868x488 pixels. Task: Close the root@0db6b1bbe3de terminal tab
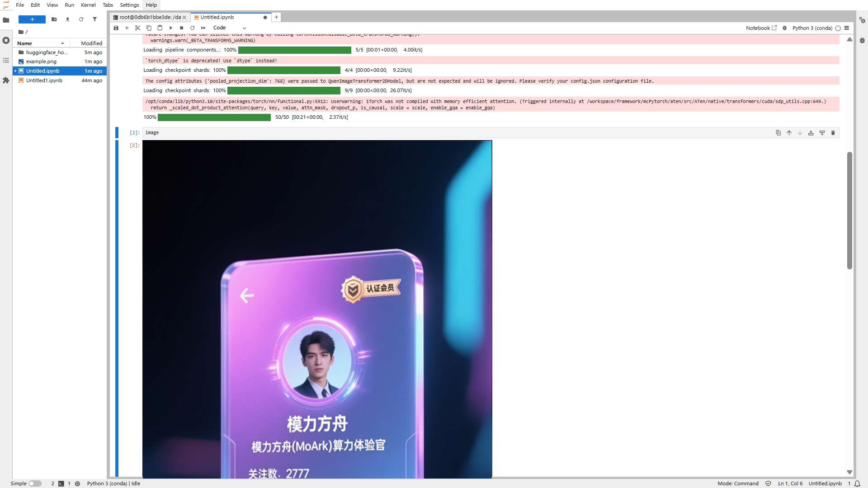click(x=184, y=17)
